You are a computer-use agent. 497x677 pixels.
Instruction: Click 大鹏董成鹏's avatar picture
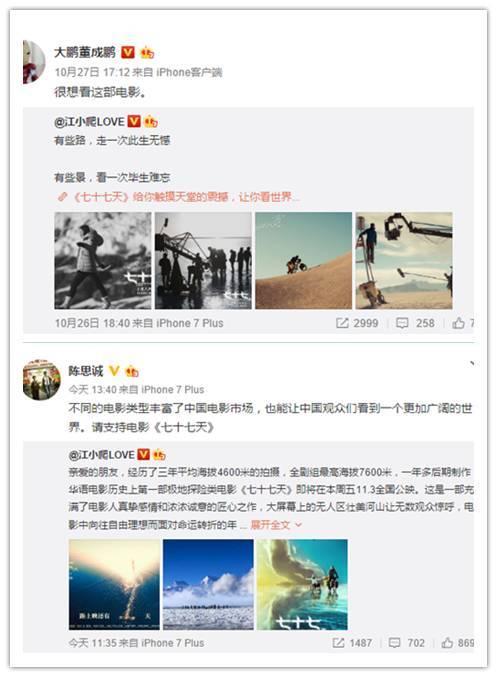click(x=34, y=61)
